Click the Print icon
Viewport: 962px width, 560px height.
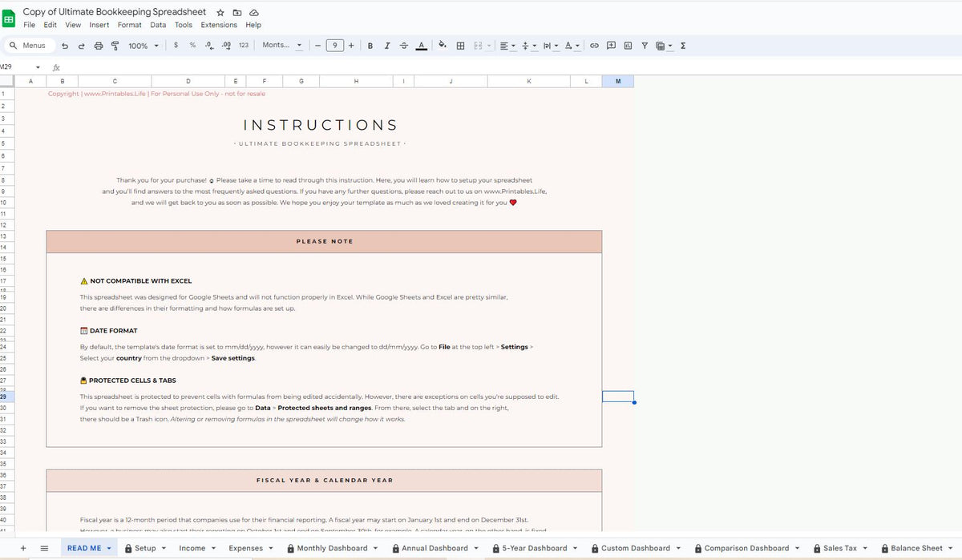coord(99,46)
